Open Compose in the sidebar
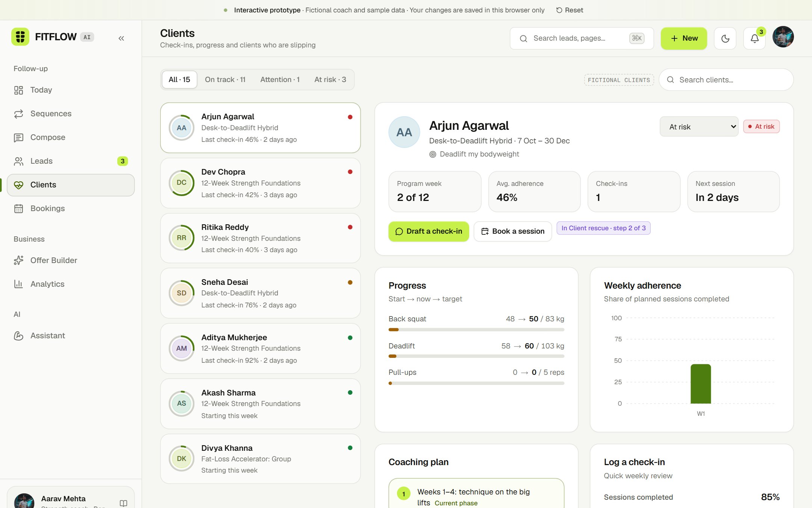Image resolution: width=812 pixels, height=508 pixels. (71, 137)
